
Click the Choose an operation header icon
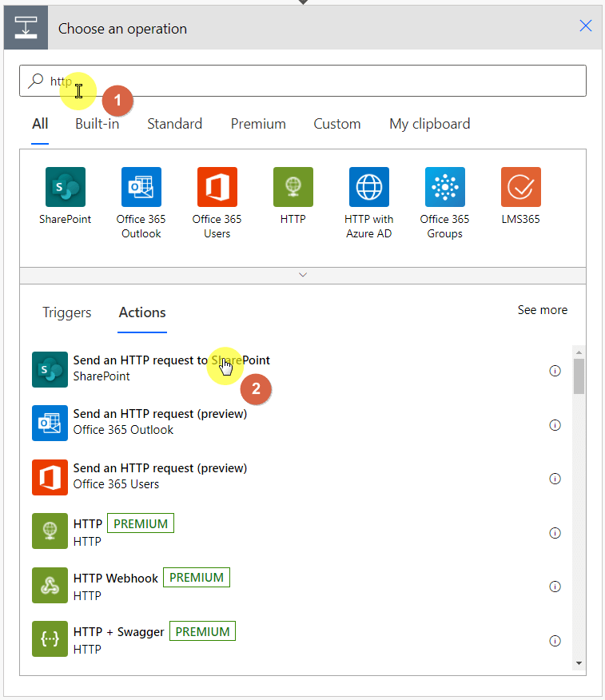pos(26,28)
